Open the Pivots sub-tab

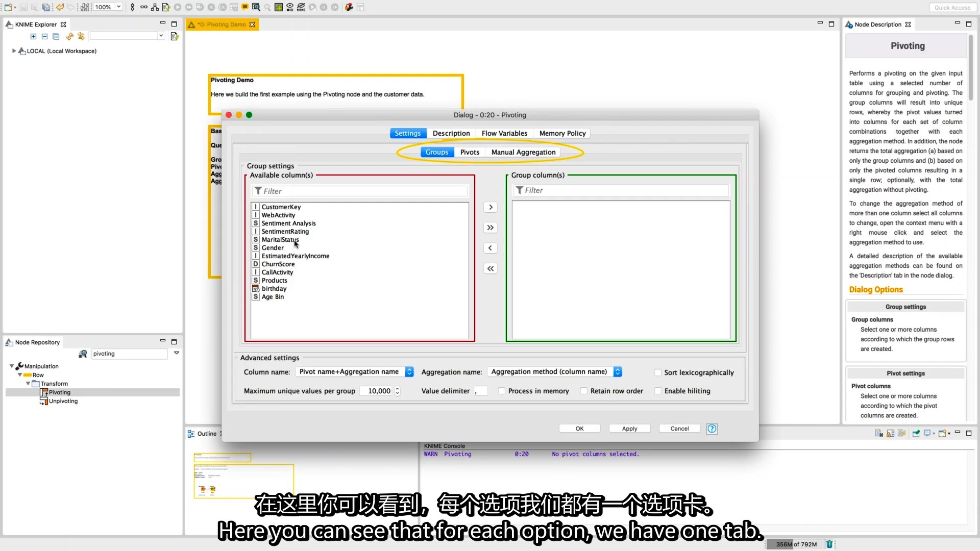(x=470, y=152)
